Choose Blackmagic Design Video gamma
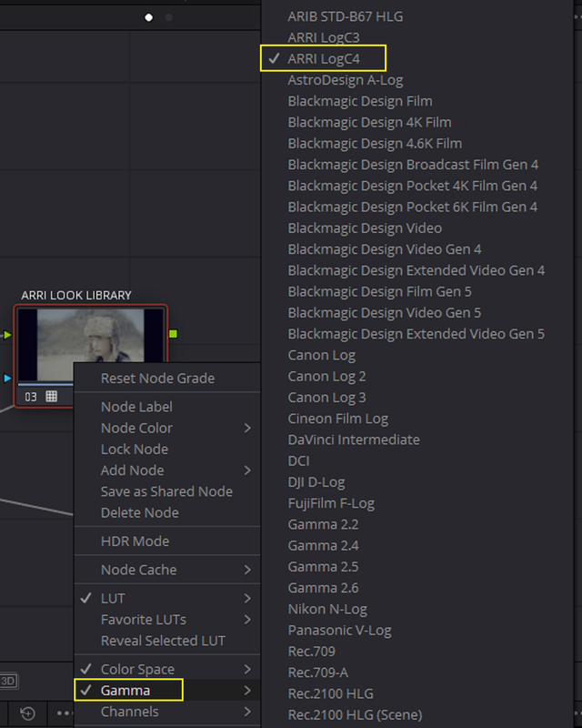Screen dimensions: 582x728 coord(365,228)
